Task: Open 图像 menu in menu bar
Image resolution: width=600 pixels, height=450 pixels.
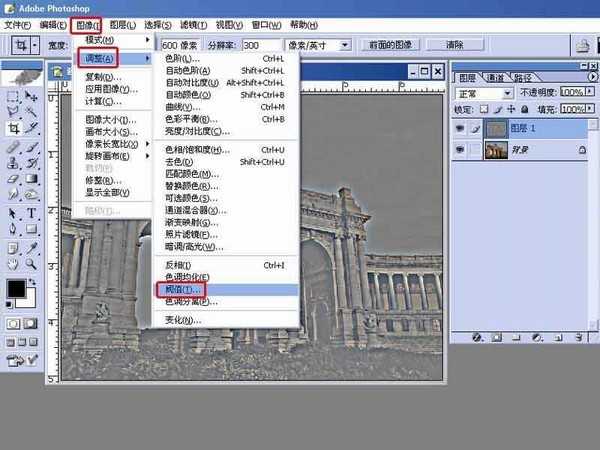Action: pyautogui.click(x=87, y=25)
